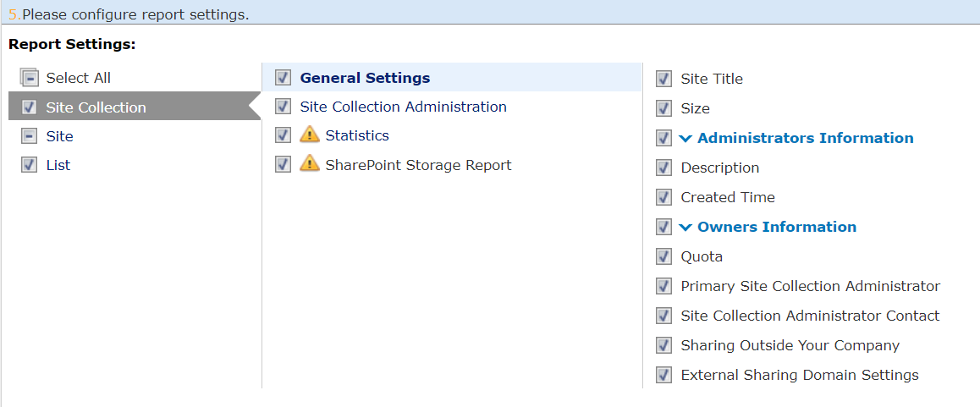
Task: Click the Size label text
Action: [x=695, y=108]
